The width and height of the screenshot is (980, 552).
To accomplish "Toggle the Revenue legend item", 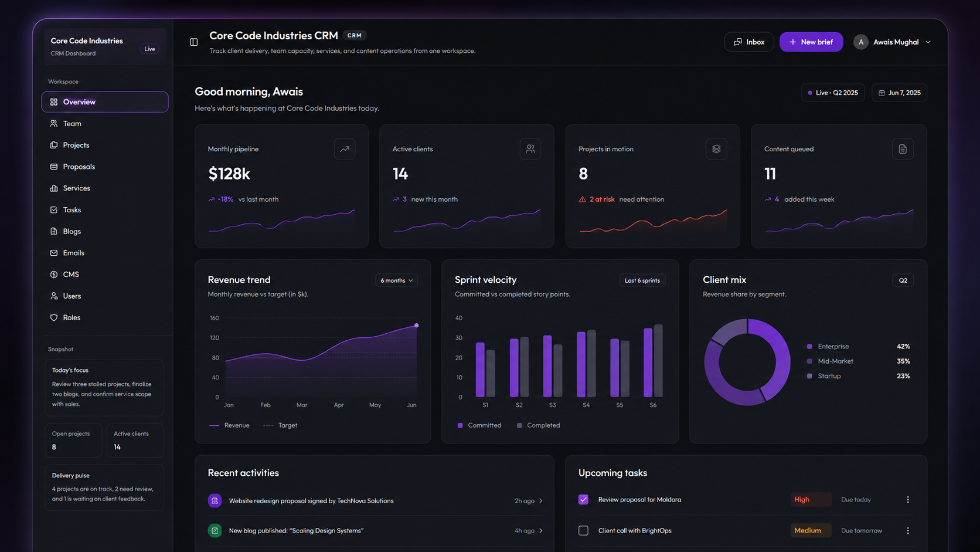I will 229,425.
